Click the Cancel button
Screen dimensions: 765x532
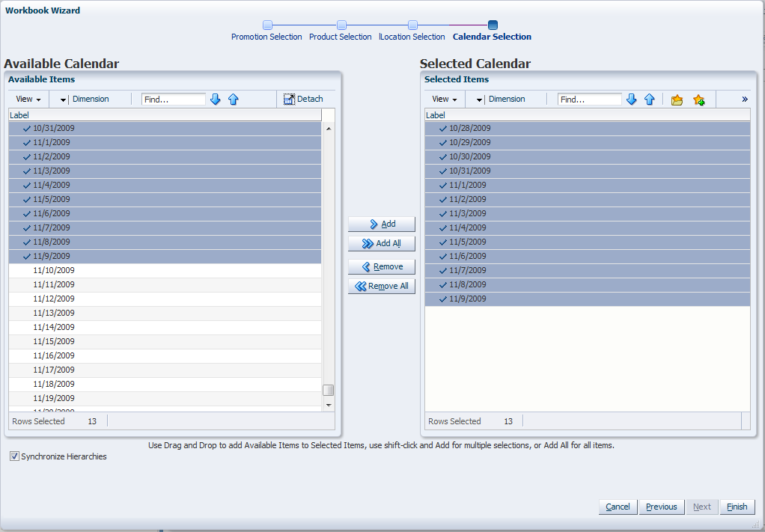[618, 507]
